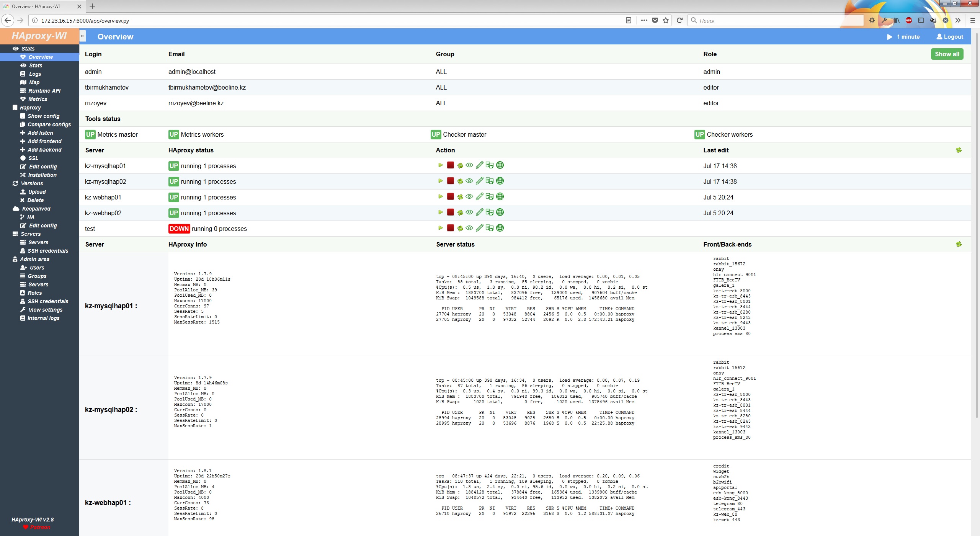View config eye icon for test server

(x=469, y=228)
